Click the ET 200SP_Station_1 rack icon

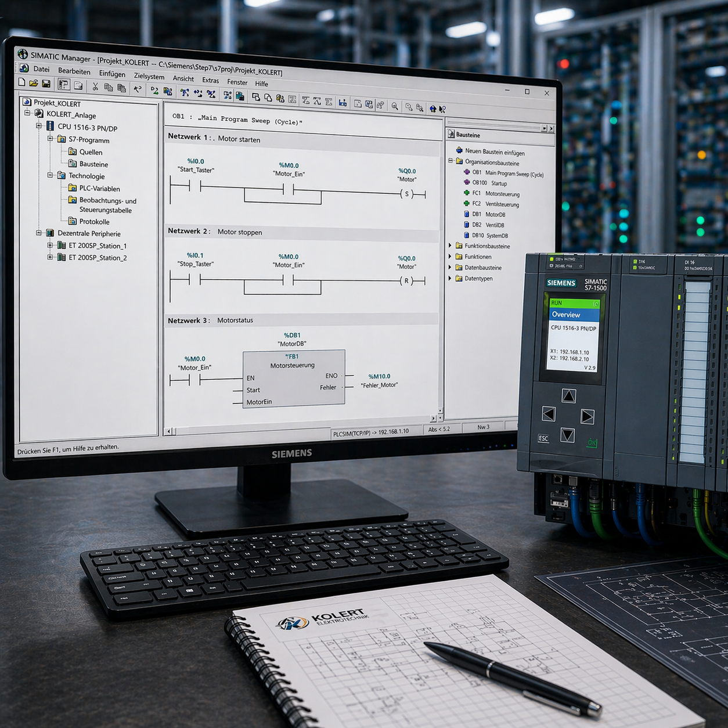tap(61, 245)
